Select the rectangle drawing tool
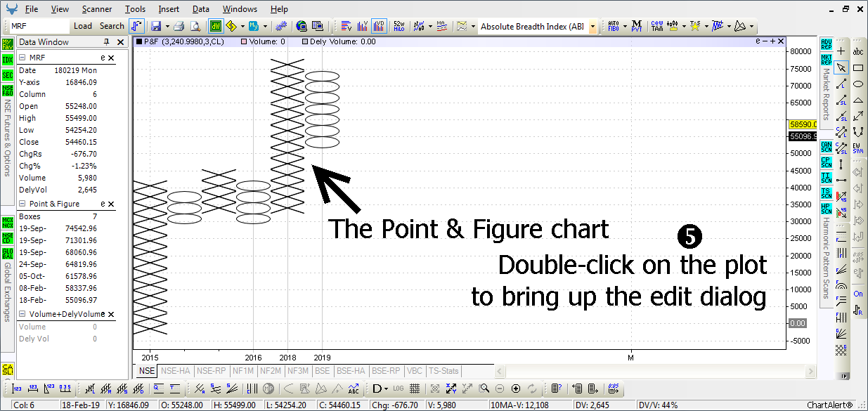 click(x=858, y=67)
